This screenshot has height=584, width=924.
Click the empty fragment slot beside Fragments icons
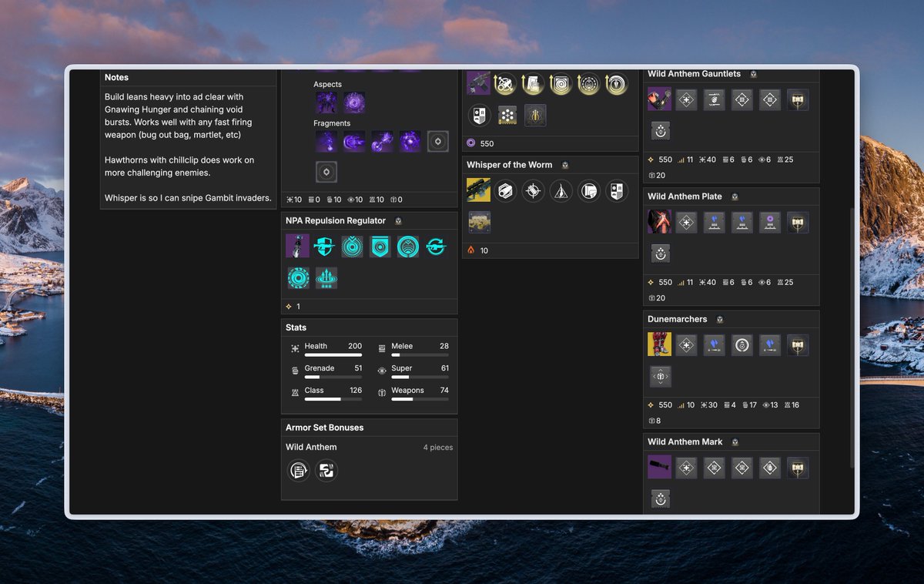click(x=438, y=141)
